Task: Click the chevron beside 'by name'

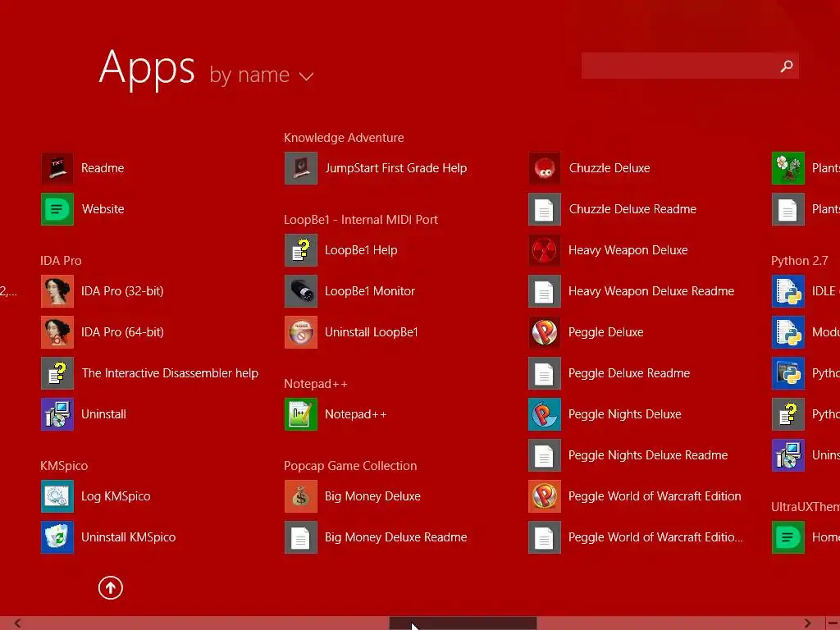Action: click(x=306, y=76)
